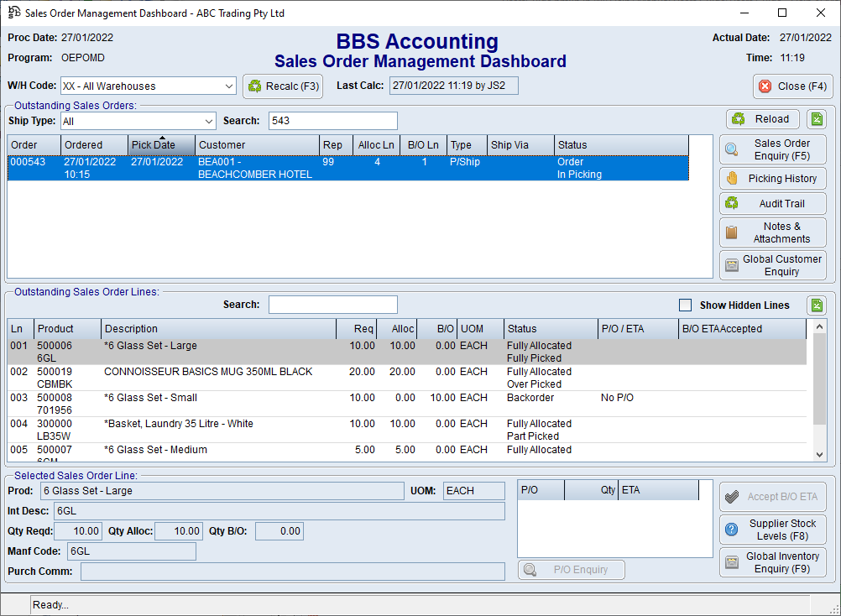841x616 pixels.
Task: Open Global Inventory Enquiry (F9)
Action: pyautogui.click(x=772, y=561)
